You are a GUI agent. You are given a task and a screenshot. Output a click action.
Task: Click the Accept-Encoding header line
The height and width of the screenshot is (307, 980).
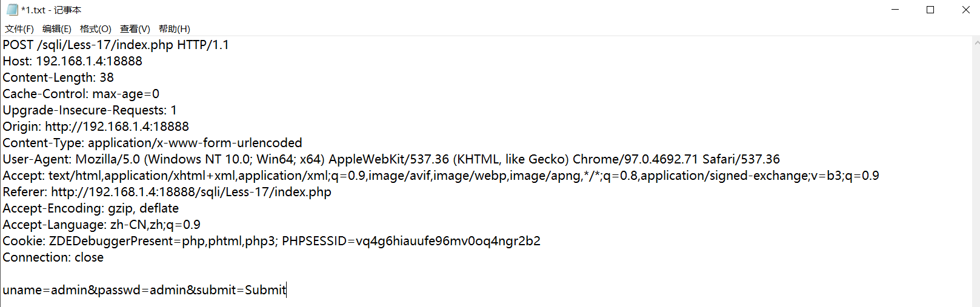[91, 209]
